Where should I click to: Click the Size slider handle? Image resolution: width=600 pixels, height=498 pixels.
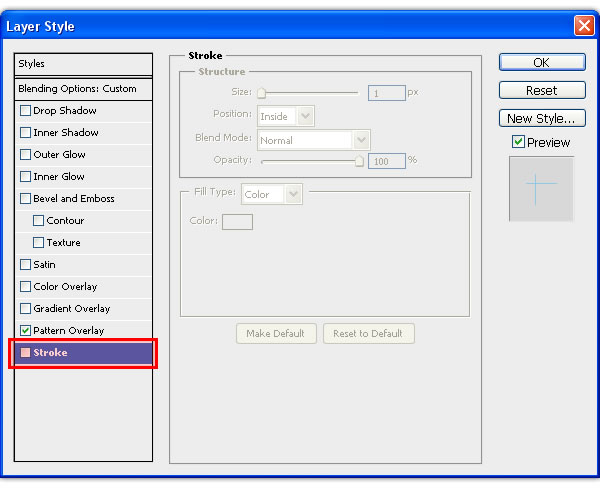click(x=262, y=93)
